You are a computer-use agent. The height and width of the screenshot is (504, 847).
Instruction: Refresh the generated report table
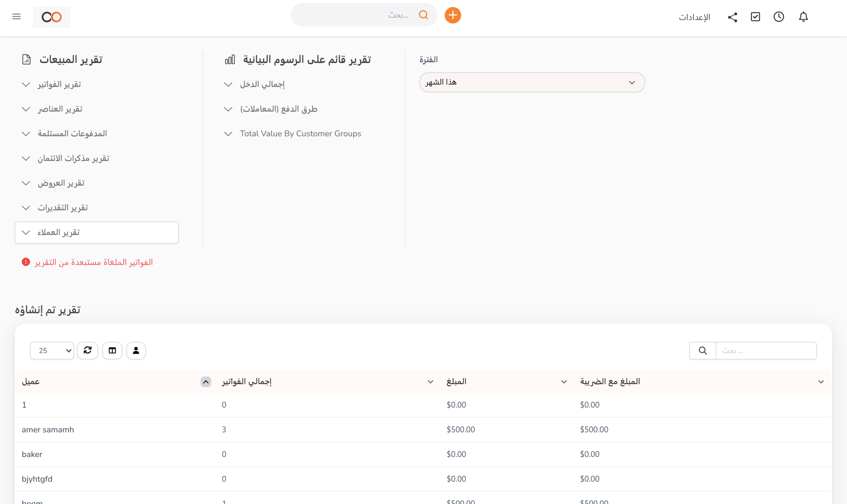point(87,350)
